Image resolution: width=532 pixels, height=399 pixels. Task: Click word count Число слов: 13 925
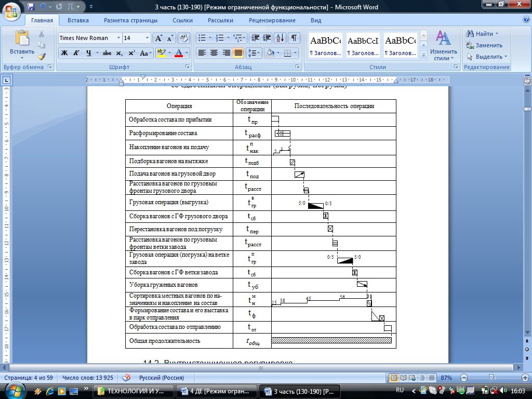click(x=87, y=378)
